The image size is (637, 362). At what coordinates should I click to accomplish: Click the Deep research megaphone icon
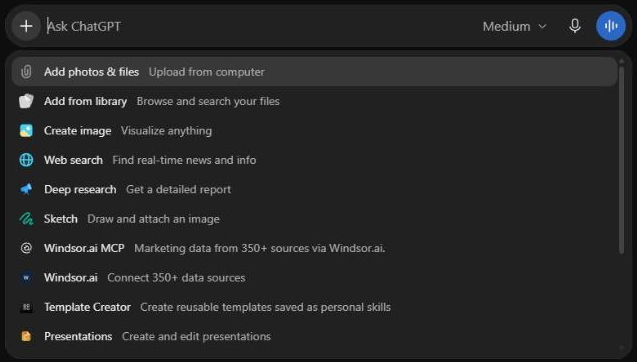(26, 189)
